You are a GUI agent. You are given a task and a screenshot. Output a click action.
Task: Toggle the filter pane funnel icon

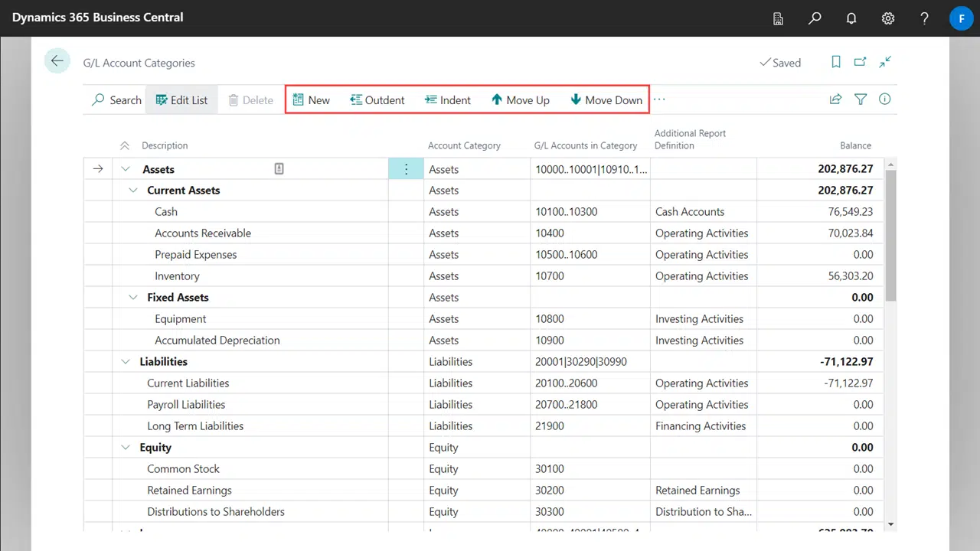[861, 99]
